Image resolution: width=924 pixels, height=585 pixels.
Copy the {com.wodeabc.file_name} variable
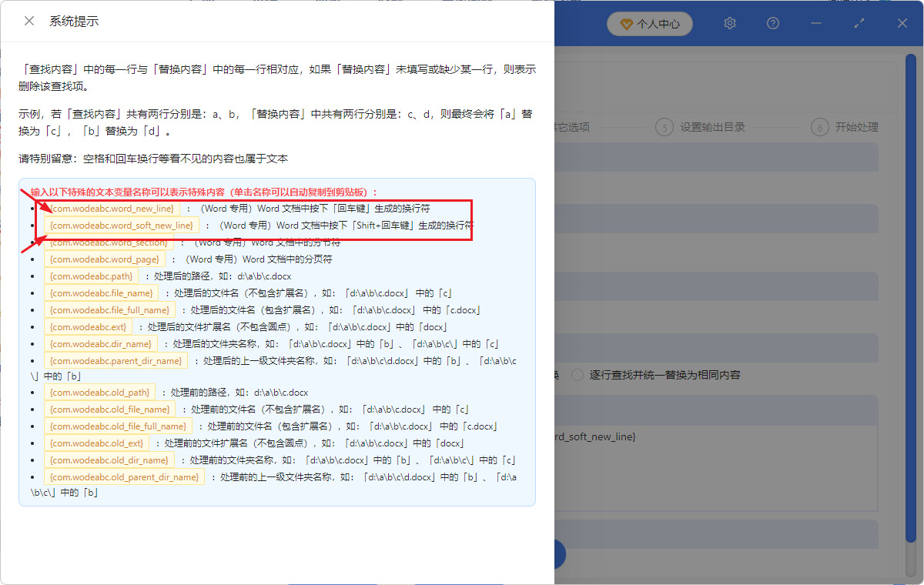click(x=101, y=292)
